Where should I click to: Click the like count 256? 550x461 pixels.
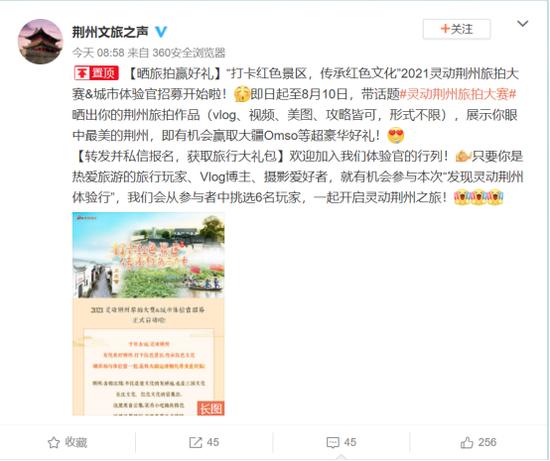[x=487, y=442]
